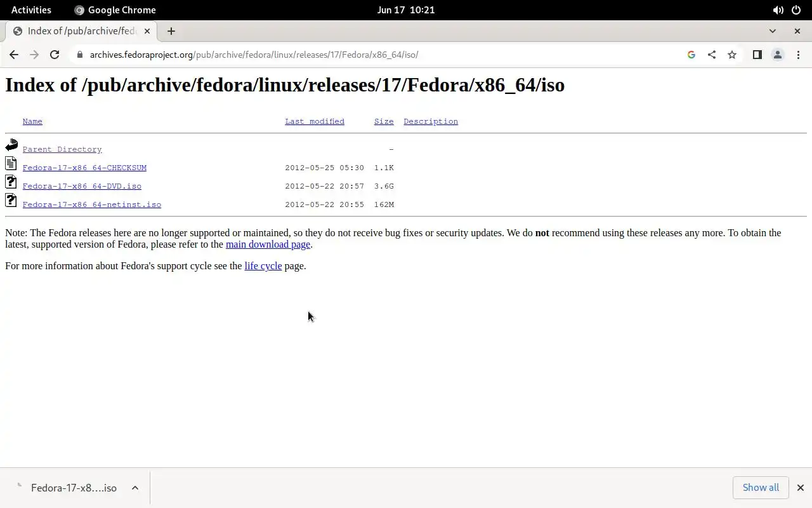Open the system volume icon
The image size is (812, 508).
[778, 10]
